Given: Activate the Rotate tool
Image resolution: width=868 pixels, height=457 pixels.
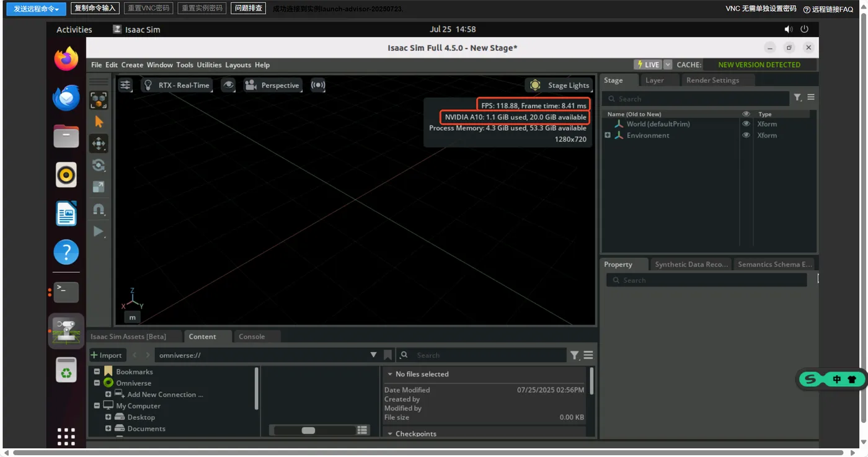Looking at the screenshot, I should coord(99,166).
